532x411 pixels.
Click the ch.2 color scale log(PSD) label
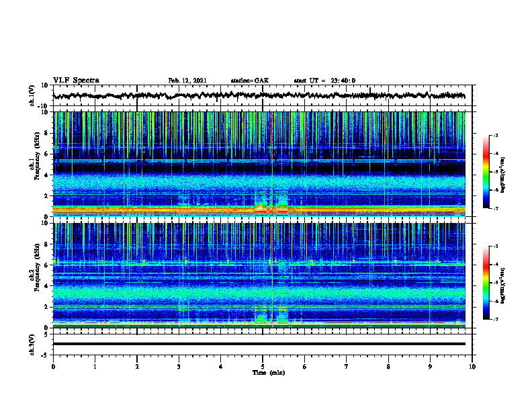[x=503, y=285]
